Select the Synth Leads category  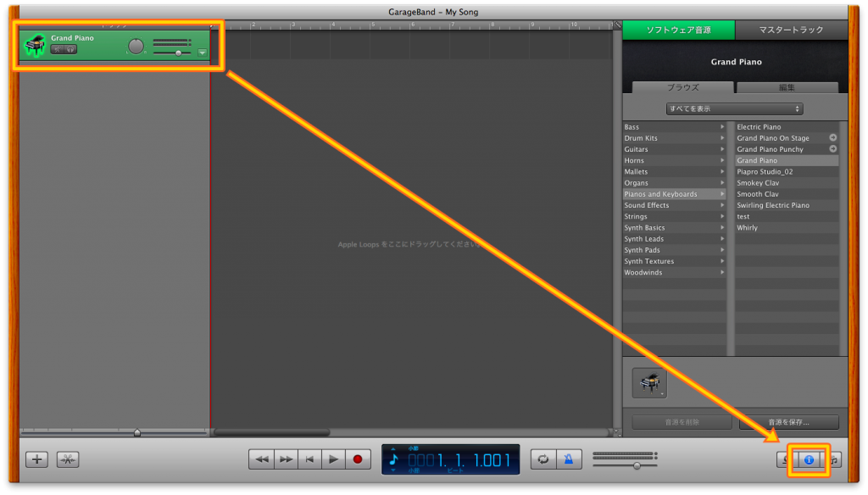coord(674,239)
